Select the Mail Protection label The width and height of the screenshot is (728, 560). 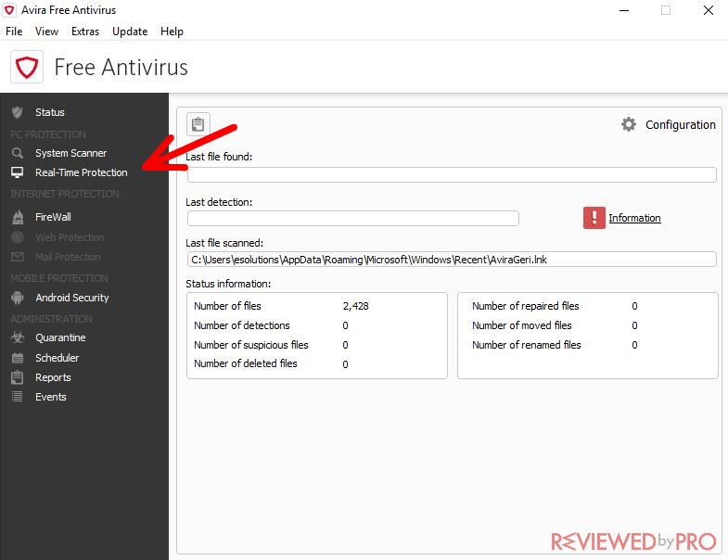(68, 257)
